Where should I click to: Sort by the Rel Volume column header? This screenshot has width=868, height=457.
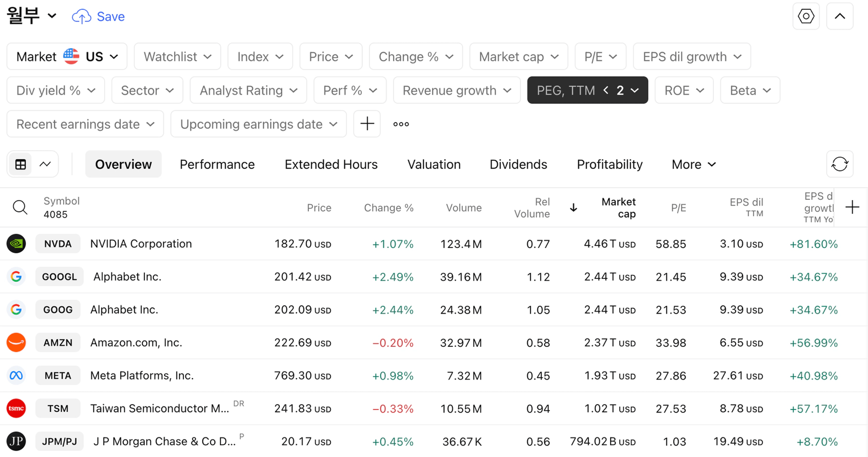(532, 208)
